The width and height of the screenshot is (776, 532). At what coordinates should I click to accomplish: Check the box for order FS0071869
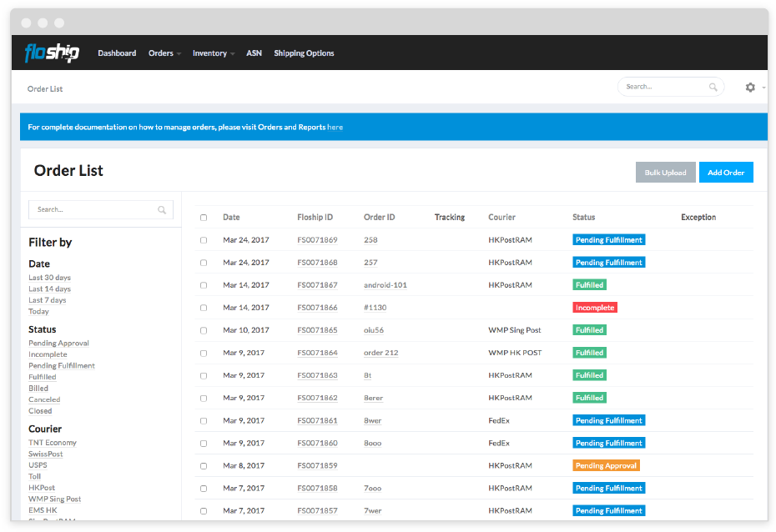(204, 240)
